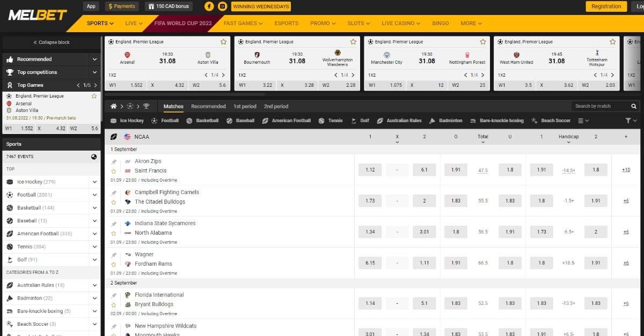644x336 pixels.
Task: Filter sports bar by Basketball
Action: point(203,121)
